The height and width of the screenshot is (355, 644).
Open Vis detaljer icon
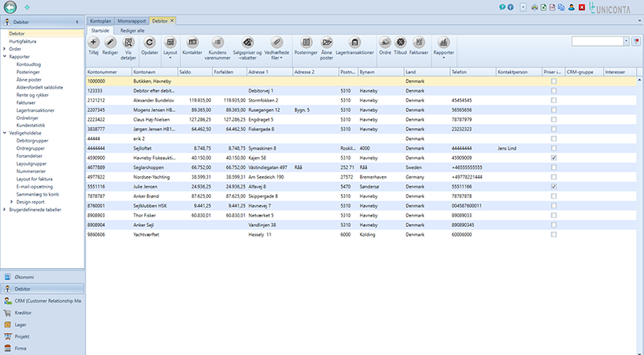[x=129, y=43]
